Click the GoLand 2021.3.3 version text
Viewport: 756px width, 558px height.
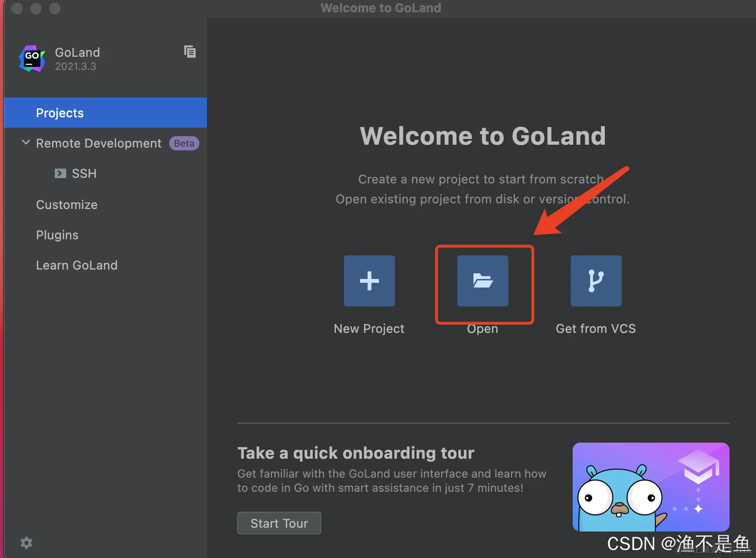[76, 66]
